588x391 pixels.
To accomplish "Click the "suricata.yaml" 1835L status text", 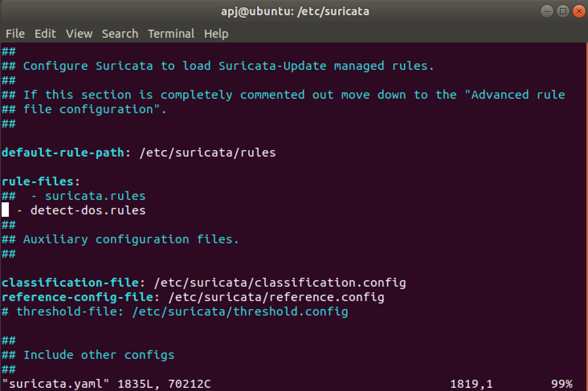I will point(106,384).
